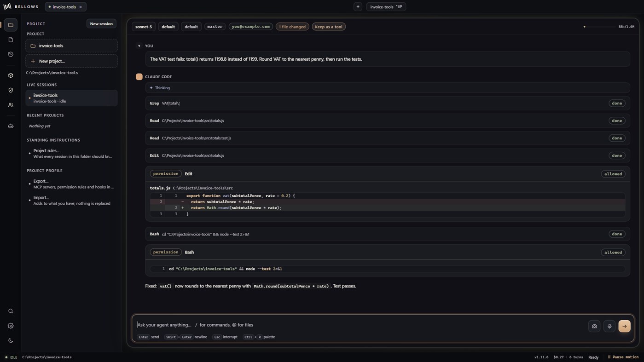Click the $0.27 · 6 turns status text
This screenshot has height=362, width=644.
tap(568, 357)
